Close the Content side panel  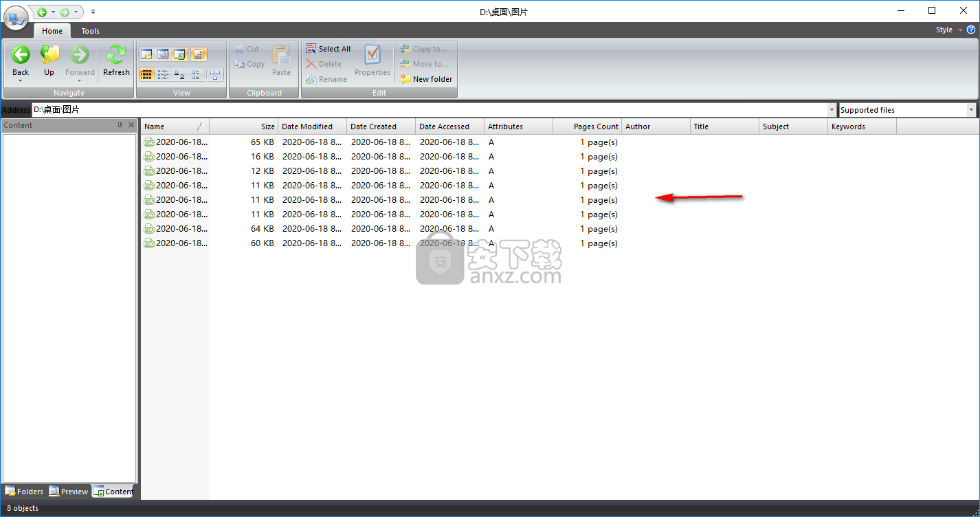[131, 125]
